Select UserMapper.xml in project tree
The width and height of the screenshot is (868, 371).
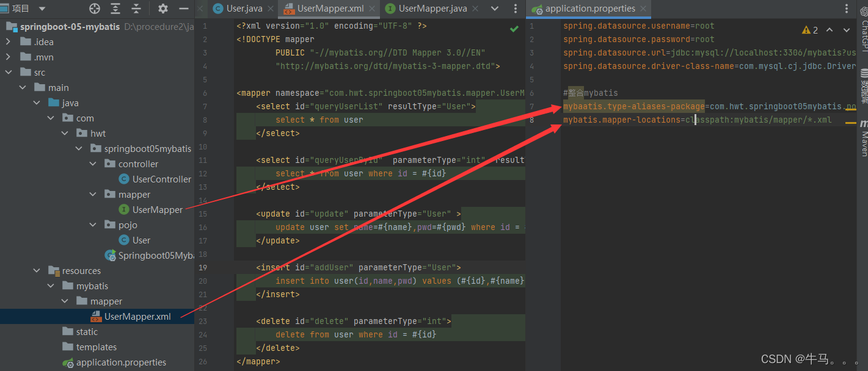137,317
